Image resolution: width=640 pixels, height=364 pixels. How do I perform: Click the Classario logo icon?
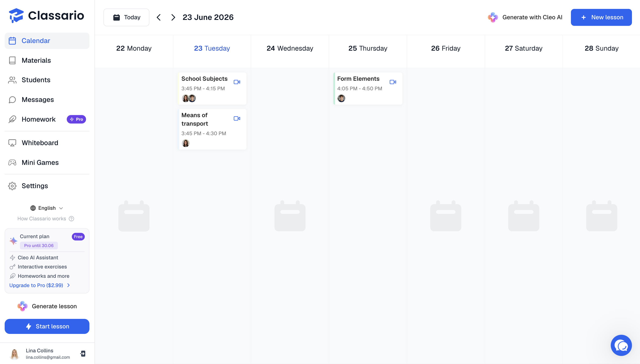pyautogui.click(x=16, y=15)
